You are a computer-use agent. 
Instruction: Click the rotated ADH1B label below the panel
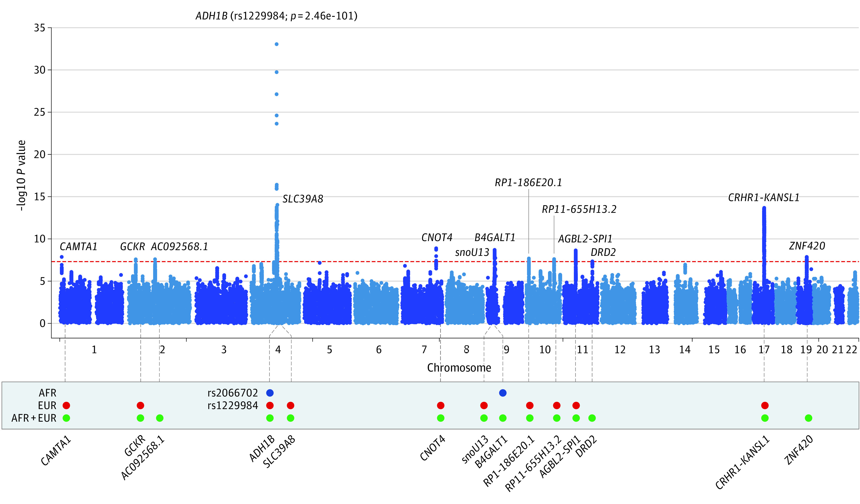coord(262,449)
